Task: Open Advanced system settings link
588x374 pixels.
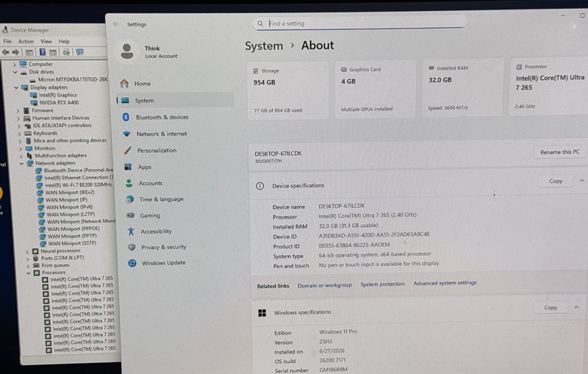Action: click(x=445, y=283)
